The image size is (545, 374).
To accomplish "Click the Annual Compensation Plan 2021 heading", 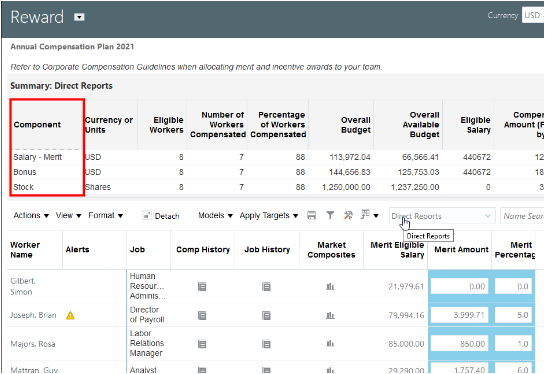I will [72, 47].
